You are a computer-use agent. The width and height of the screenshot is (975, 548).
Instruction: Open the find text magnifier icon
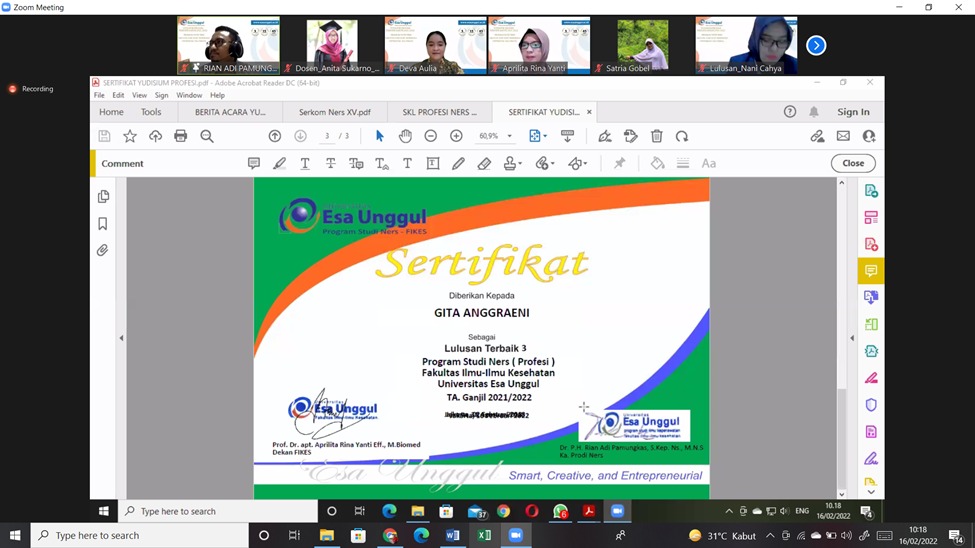(x=207, y=136)
